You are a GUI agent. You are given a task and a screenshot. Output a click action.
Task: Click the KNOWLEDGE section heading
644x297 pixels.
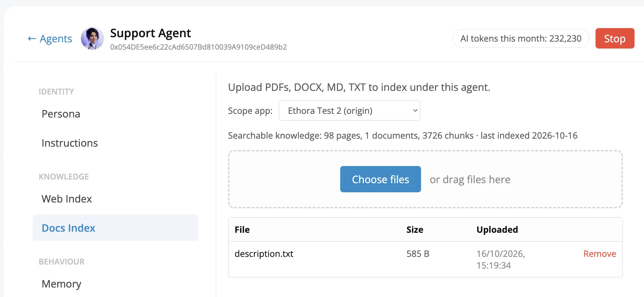[64, 177]
